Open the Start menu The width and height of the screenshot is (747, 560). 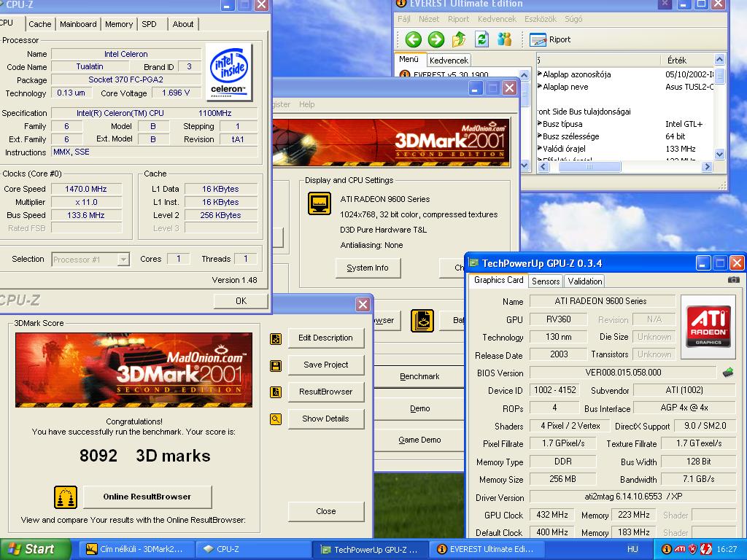35,549
